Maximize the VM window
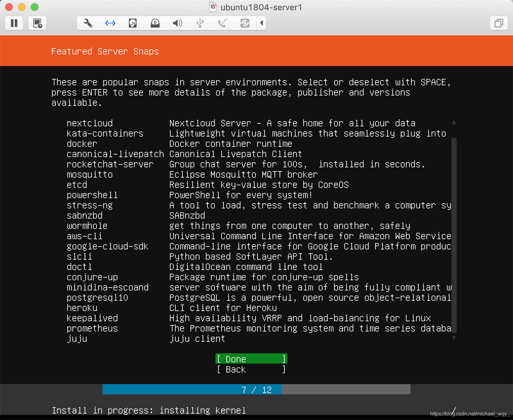 [x=35, y=7]
